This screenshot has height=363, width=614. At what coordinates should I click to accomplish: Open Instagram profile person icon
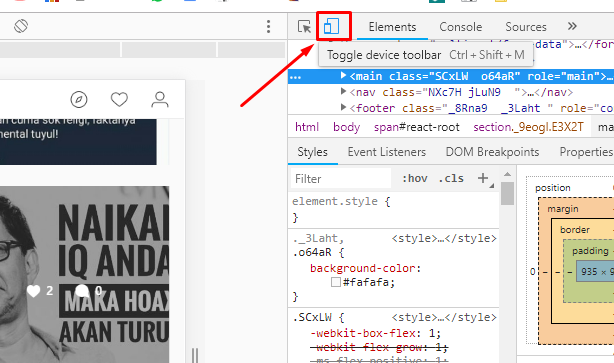[x=160, y=99]
